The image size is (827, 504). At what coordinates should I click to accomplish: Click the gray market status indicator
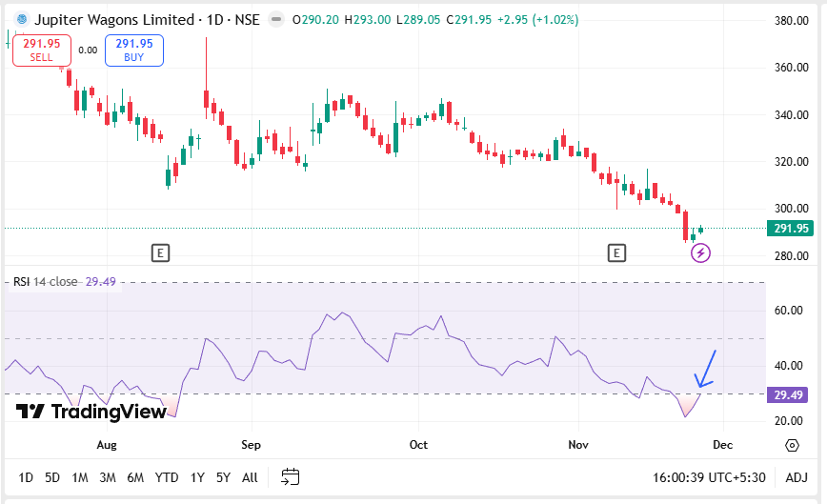275,19
